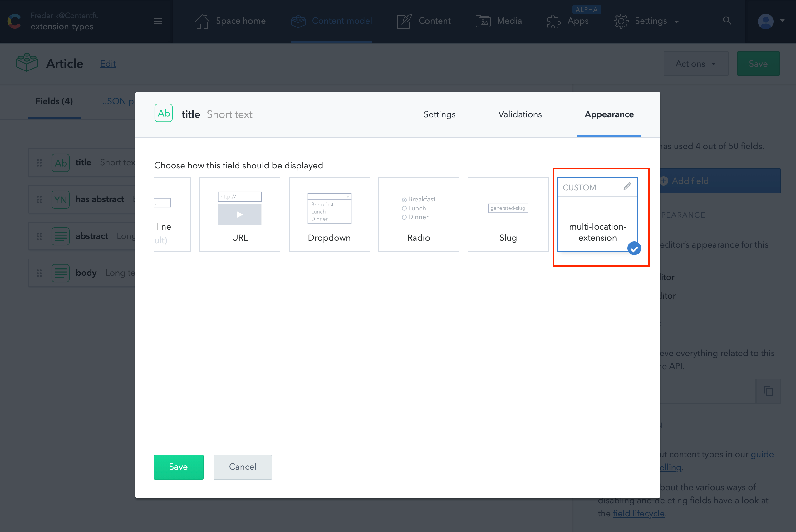Select the Radio appearance option
Image resolution: width=796 pixels, height=532 pixels.
click(418, 215)
